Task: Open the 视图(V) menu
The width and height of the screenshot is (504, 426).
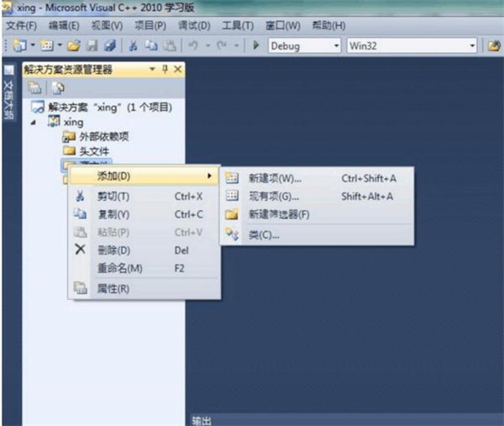Action: (107, 25)
